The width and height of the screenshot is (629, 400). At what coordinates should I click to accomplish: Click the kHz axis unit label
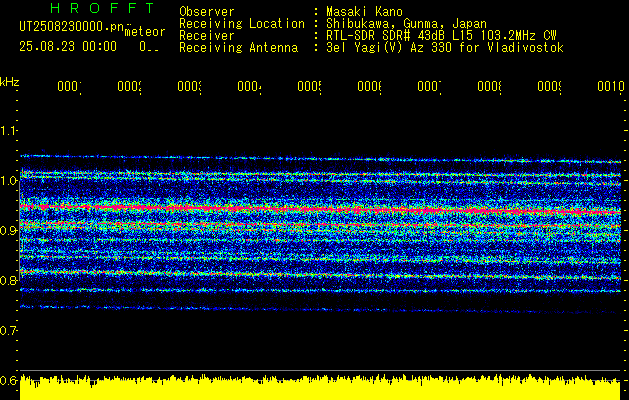coord(10,82)
